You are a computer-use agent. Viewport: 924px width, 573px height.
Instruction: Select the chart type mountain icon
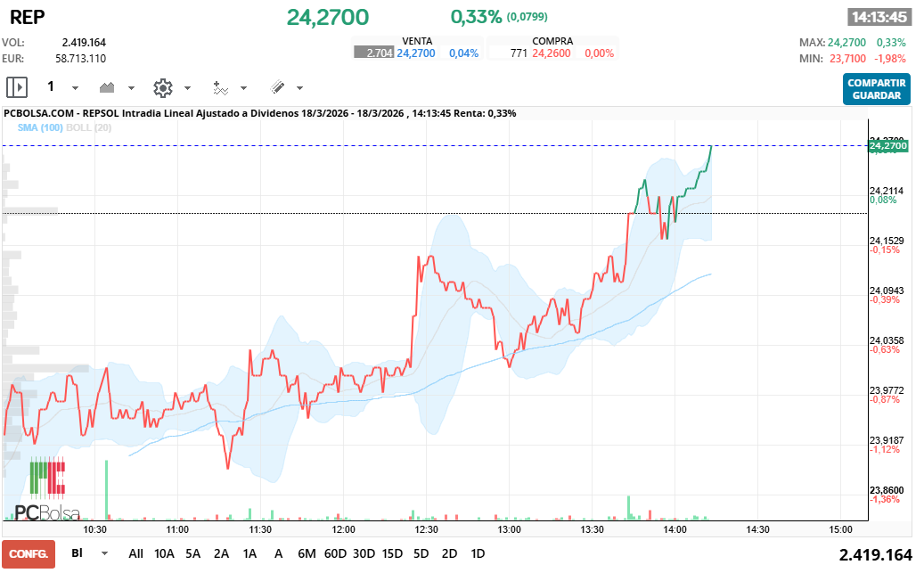point(107,87)
